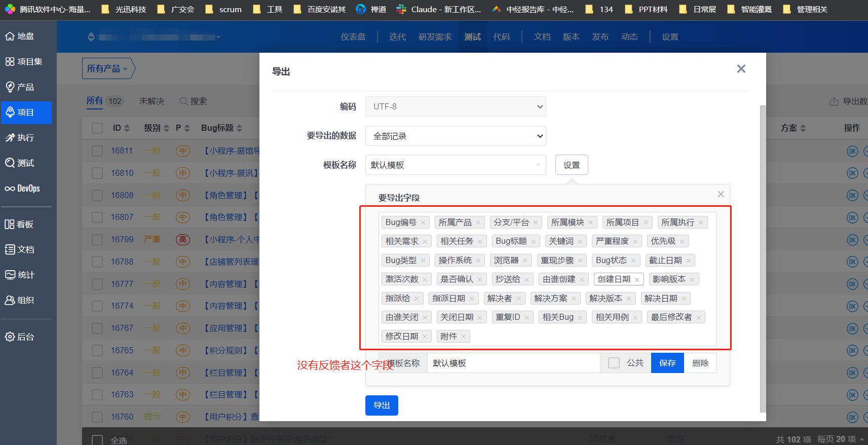The width and height of the screenshot is (868, 445).
Task: Remove the Bug编号 field tag
Action: tap(423, 222)
